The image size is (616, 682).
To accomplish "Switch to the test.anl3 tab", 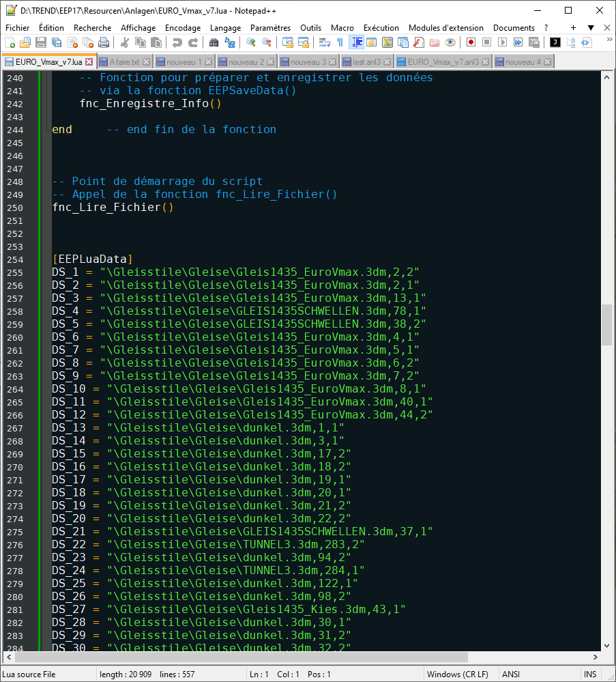I will (366, 61).
